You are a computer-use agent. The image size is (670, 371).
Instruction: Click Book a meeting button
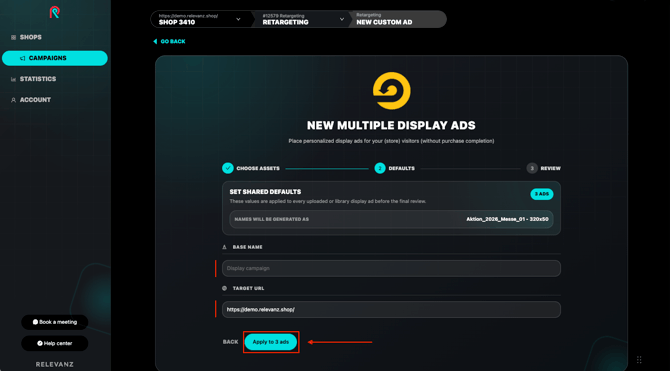55,322
